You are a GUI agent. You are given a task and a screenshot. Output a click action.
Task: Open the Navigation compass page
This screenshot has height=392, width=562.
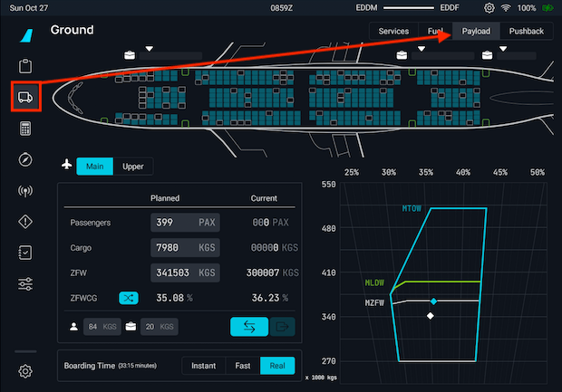25,160
